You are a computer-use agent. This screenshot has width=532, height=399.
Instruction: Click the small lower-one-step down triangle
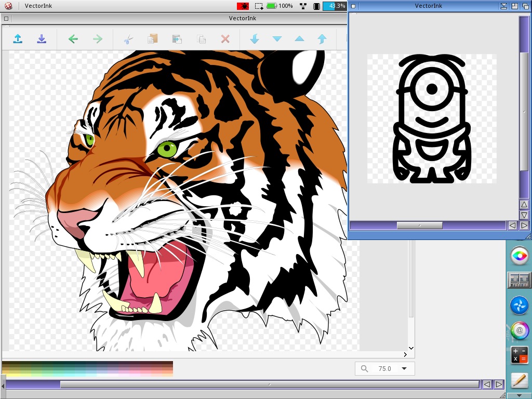coord(277,39)
